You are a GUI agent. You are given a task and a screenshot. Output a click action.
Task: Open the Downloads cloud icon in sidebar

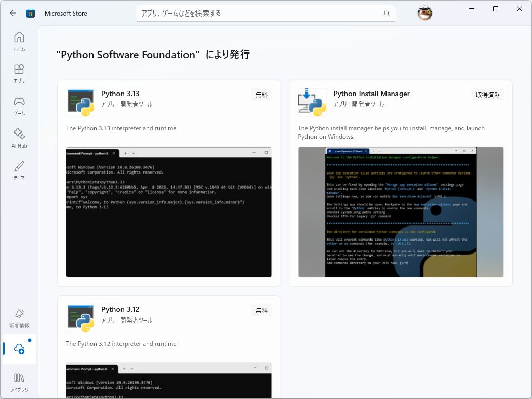click(19, 349)
